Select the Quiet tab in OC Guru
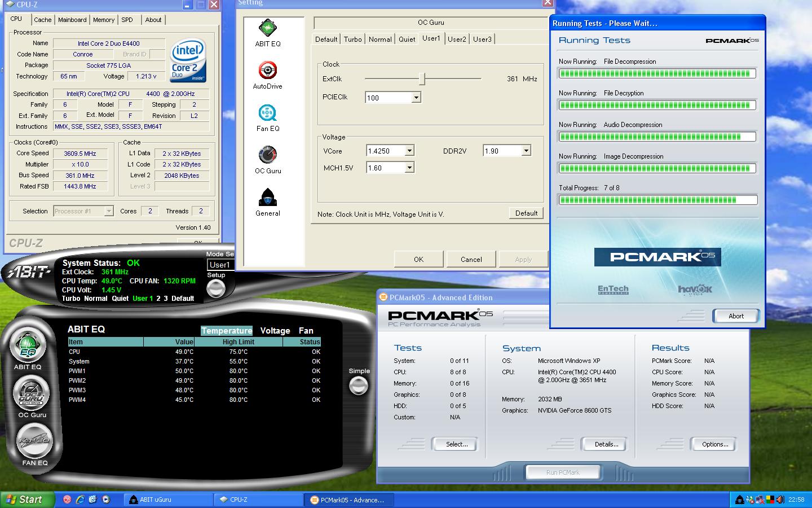This screenshot has width=812, height=508. 407,39
